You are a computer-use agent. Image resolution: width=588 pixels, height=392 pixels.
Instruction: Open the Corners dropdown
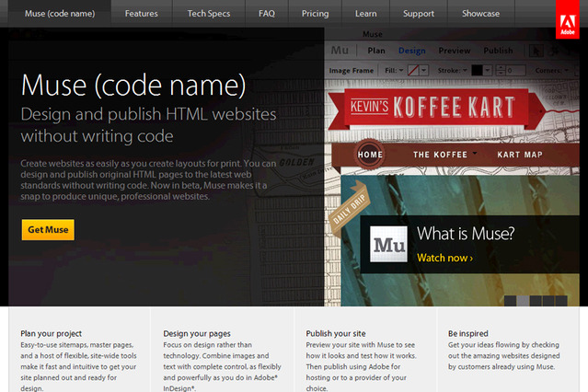551,70
